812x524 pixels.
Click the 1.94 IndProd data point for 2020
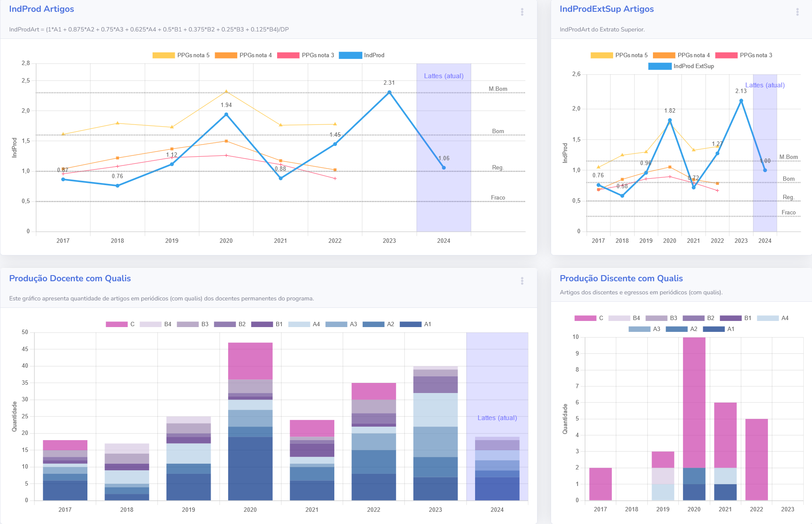(x=226, y=114)
